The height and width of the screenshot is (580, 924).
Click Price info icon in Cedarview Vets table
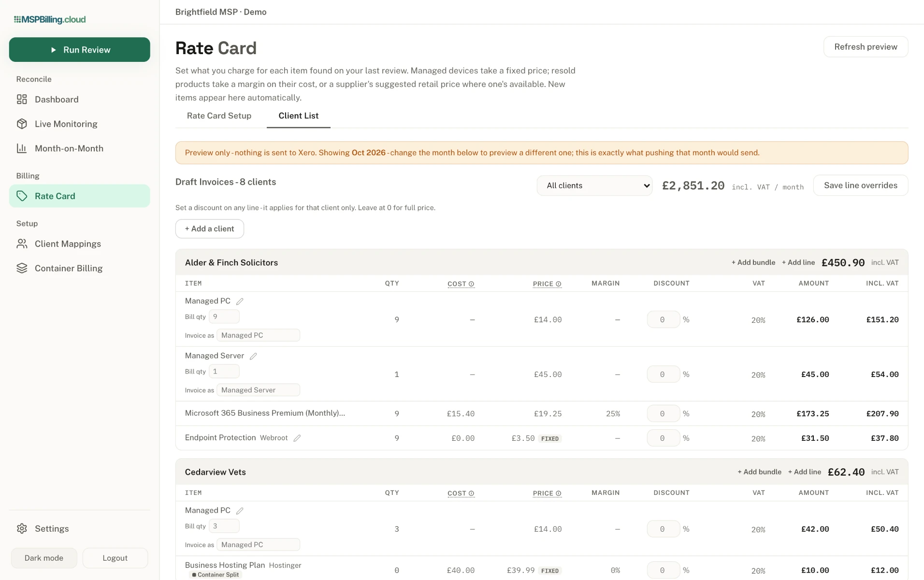[559, 493]
